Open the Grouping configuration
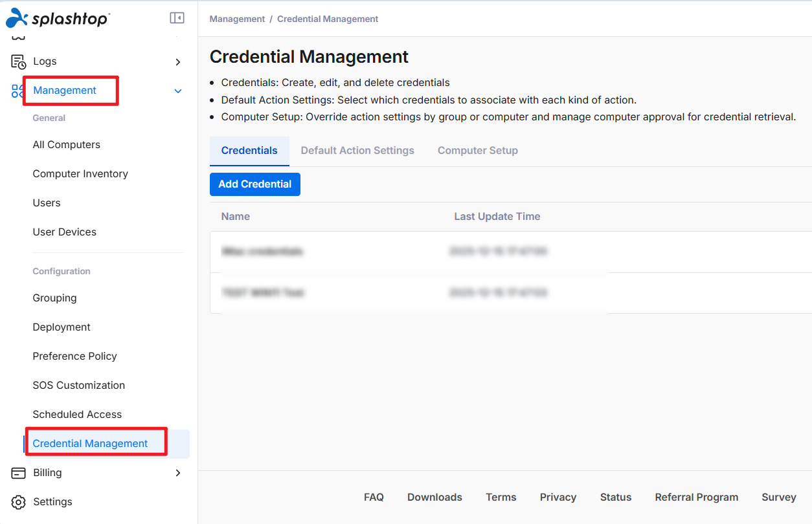Screen dimensions: 812x524 (54, 298)
